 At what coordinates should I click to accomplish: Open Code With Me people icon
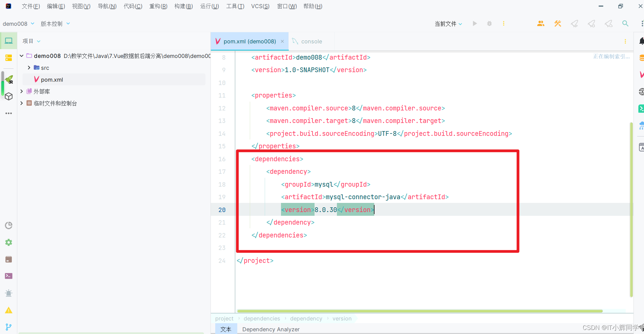[x=541, y=24]
